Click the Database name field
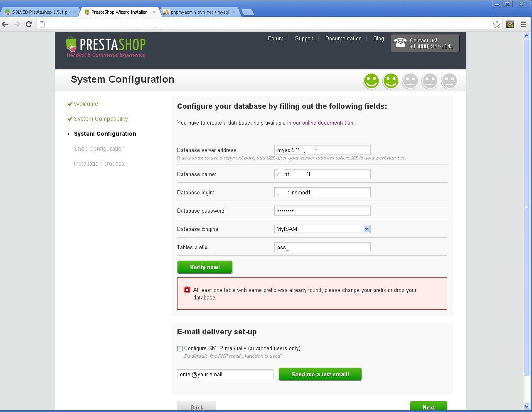The height and width of the screenshot is (412, 532). click(x=323, y=174)
